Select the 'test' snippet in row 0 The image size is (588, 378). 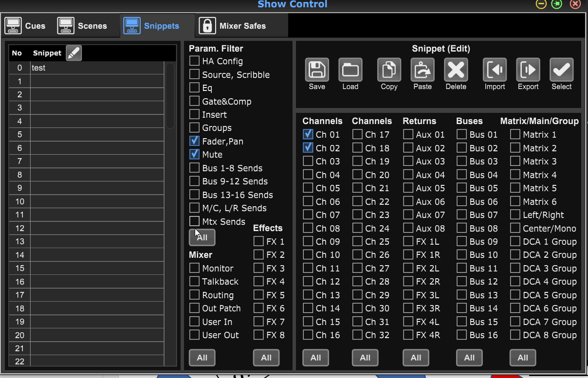(x=87, y=68)
